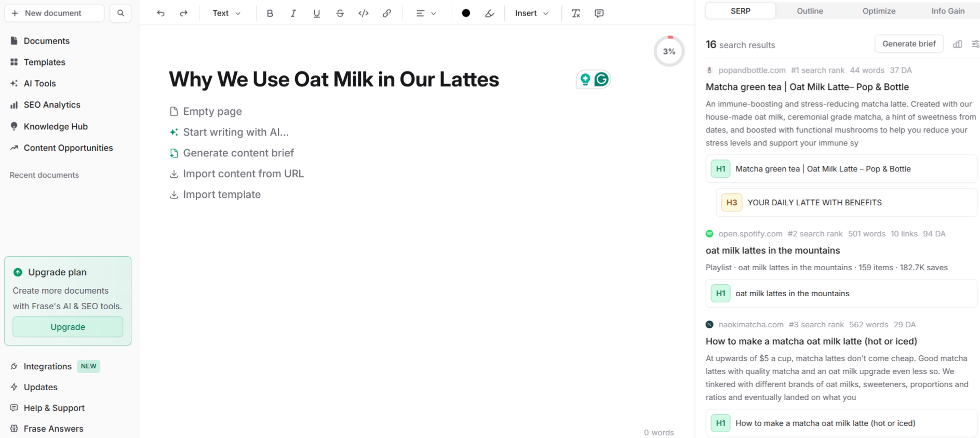Open the Text style dropdown
This screenshot has width=980, height=438.
(226, 14)
